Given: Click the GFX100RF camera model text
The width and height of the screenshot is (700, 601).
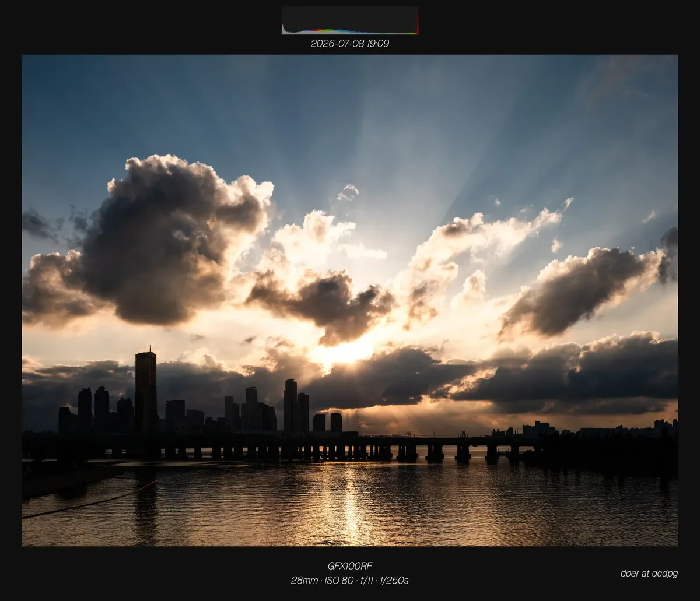Looking at the screenshot, I should click(350, 566).
